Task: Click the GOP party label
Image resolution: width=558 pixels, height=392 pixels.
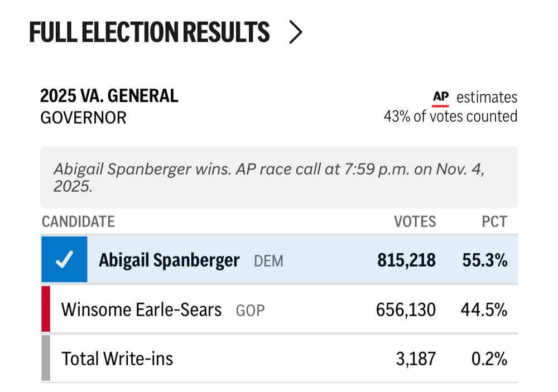Action: [x=251, y=311]
